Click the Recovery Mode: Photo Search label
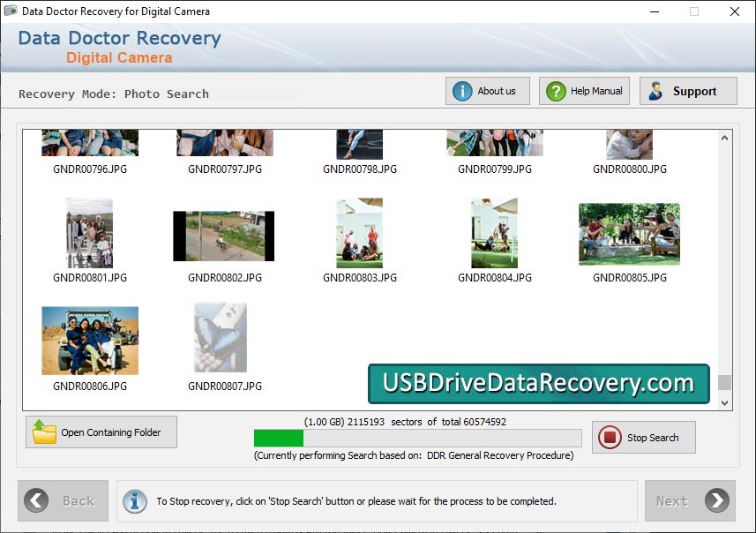 click(x=114, y=94)
